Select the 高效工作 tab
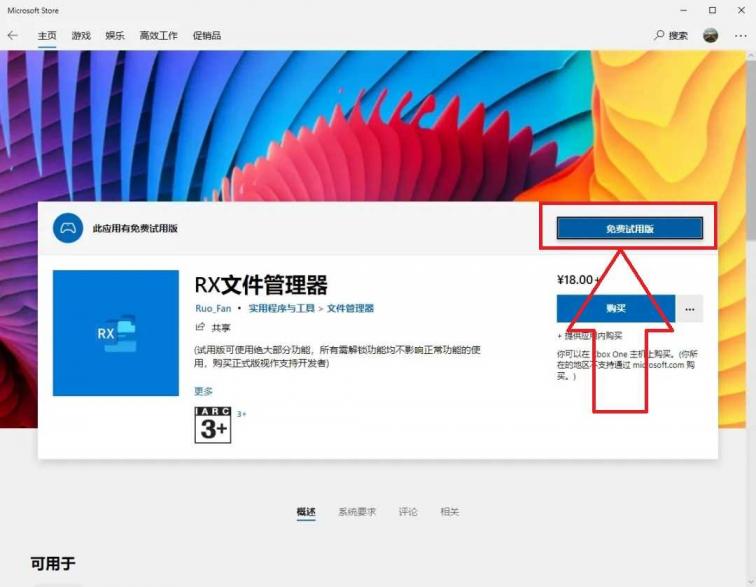This screenshot has width=756, height=587. click(x=159, y=36)
